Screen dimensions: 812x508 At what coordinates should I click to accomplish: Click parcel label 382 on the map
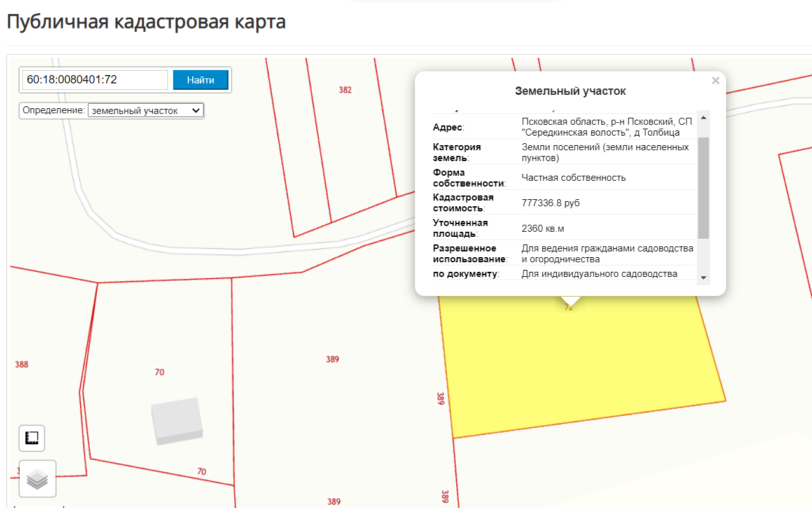click(345, 90)
